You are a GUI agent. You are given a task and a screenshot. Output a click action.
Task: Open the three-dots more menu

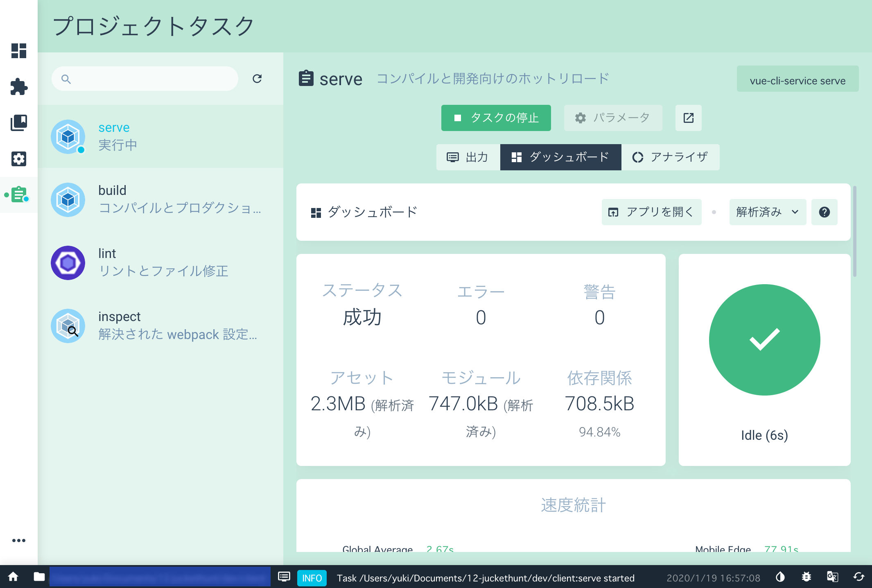coord(19,541)
